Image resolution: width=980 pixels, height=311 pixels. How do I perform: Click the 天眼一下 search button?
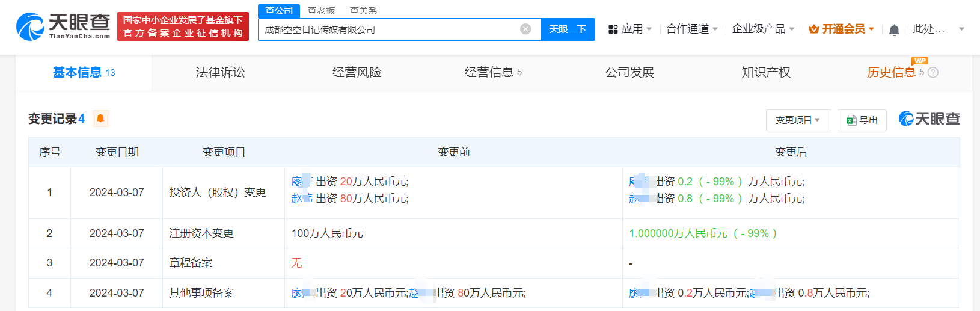tap(567, 29)
